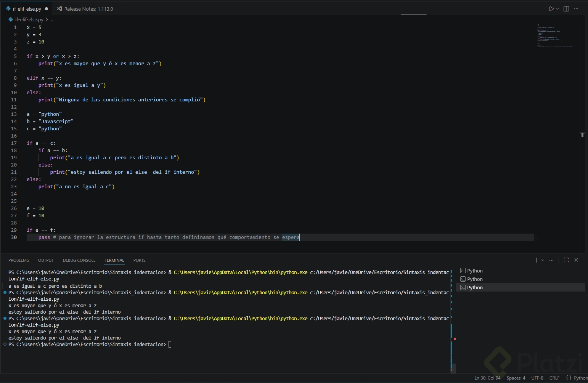Run the Python file with play icon

coord(551,9)
